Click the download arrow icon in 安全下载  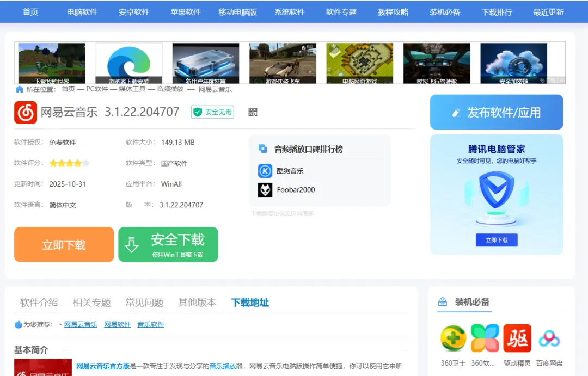pyautogui.click(x=132, y=244)
